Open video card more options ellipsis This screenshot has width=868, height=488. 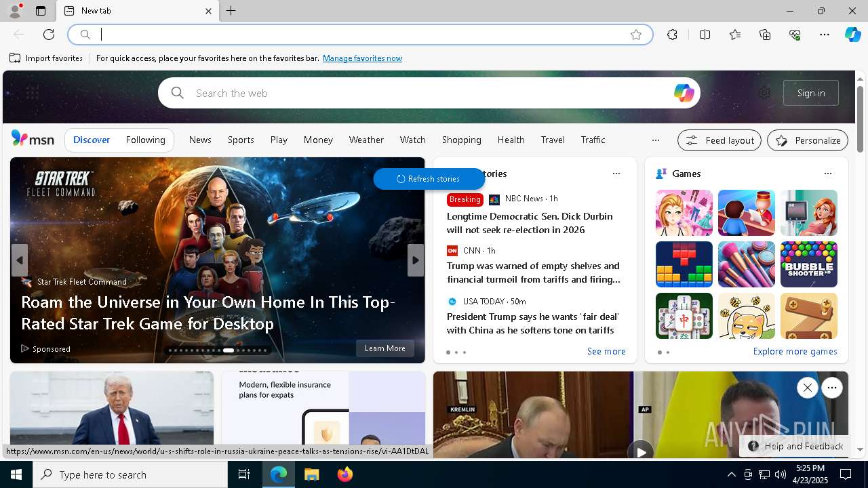pos(831,388)
